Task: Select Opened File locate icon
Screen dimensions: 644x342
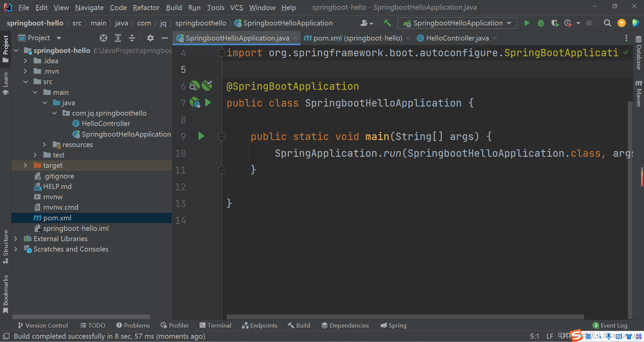Action: coord(103,38)
